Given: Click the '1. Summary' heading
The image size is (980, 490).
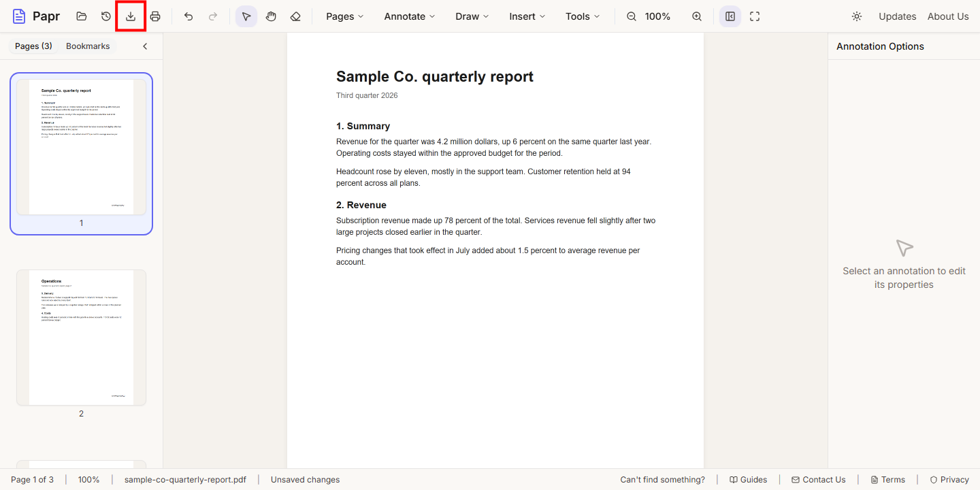Looking at the screenshot, I should click(x=363, y=126).
